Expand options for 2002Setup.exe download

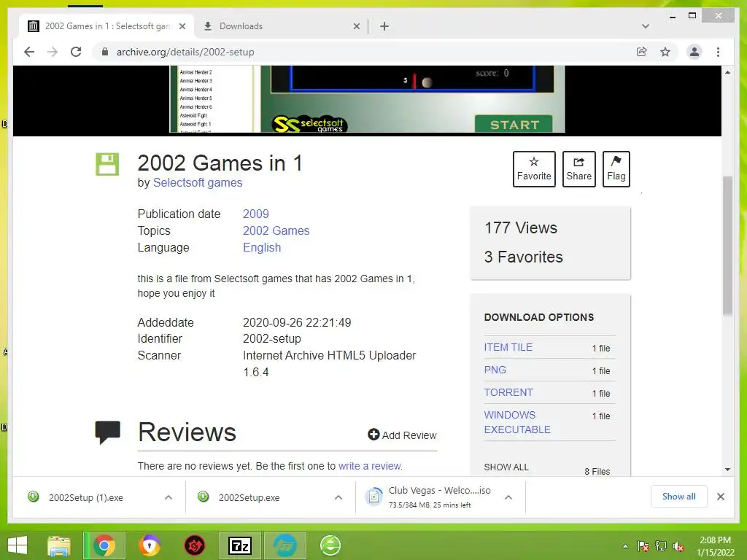coord(338,497)
